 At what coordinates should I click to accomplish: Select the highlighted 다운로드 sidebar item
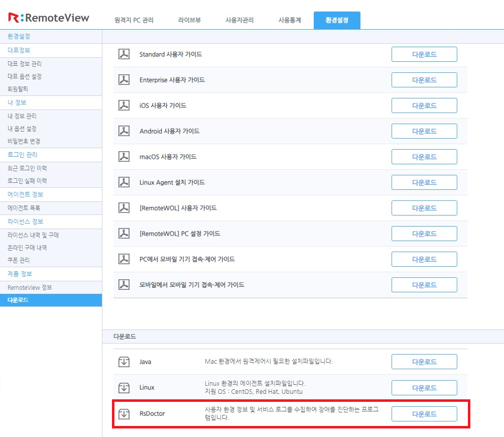pos(18,300)
